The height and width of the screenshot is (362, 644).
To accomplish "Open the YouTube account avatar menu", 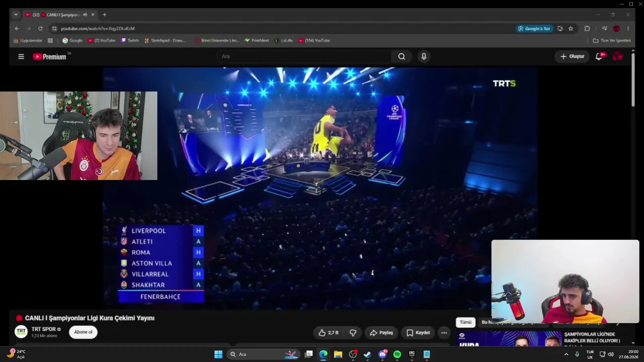I will click(617, 56).
